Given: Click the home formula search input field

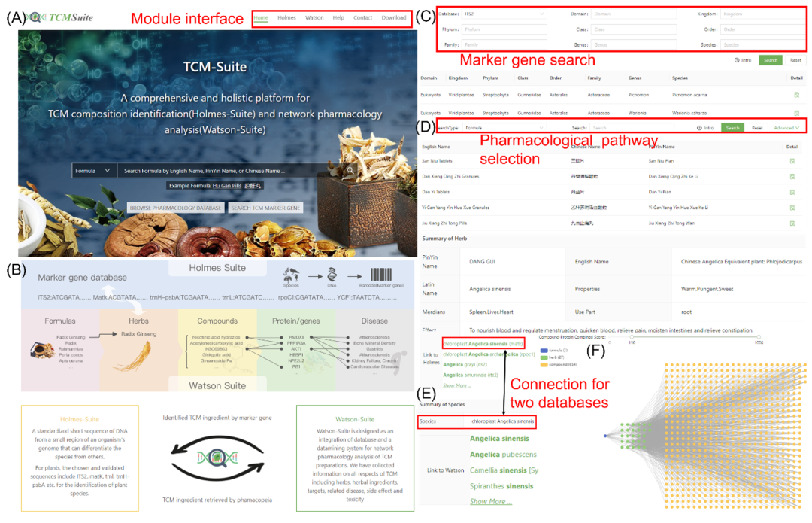Looking at the screenshot, I should [x=231, y=171].
